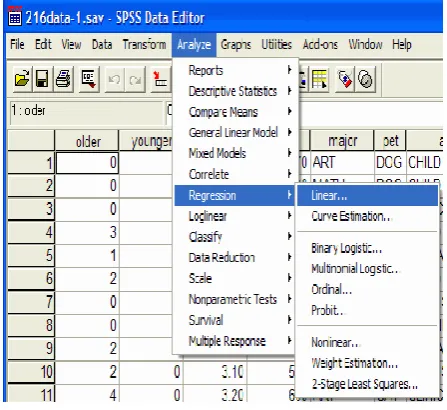This screenshot has height=410, width=447.
Task: Expand the Scale submenu
Action: [x=234, y=278]
